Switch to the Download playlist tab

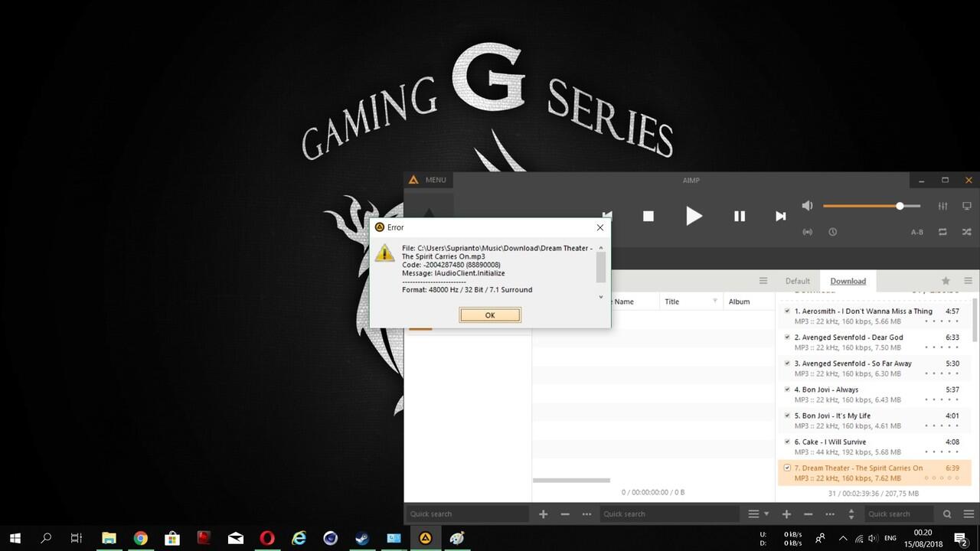[x=848, y=281]
